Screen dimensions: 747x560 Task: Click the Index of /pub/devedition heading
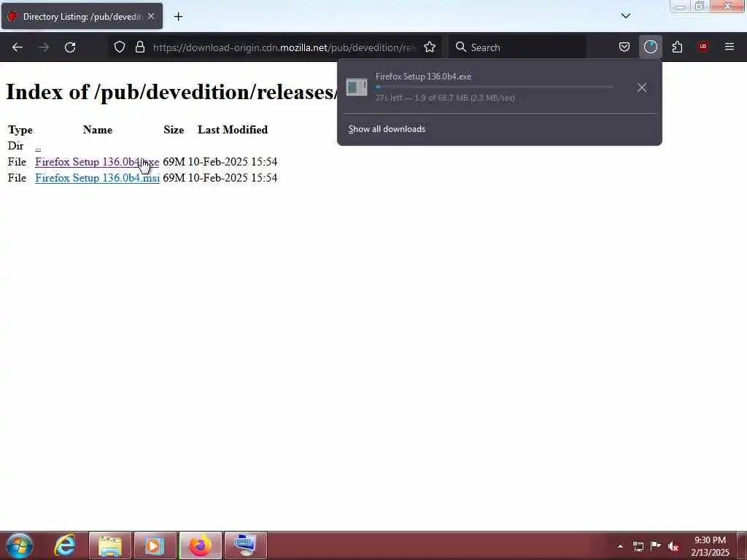171,92
